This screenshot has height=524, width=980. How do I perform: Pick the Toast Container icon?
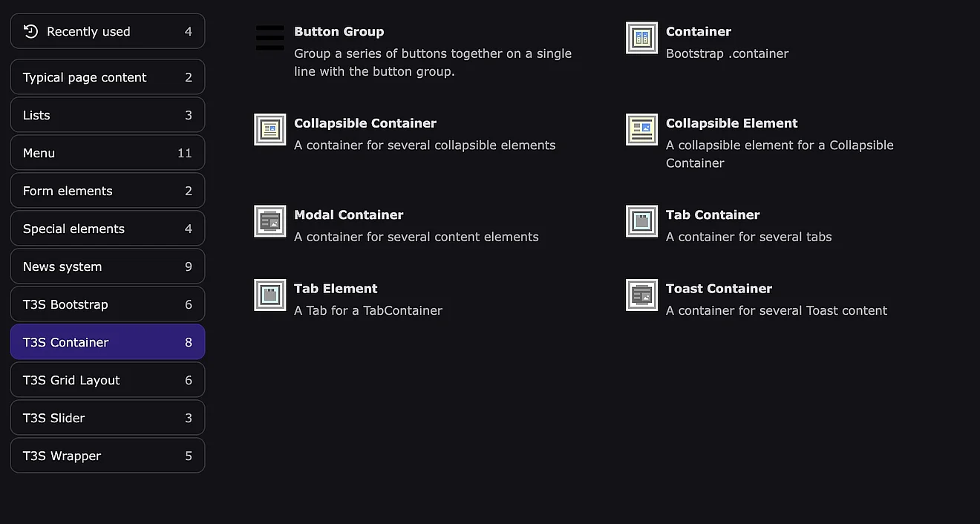641,295
